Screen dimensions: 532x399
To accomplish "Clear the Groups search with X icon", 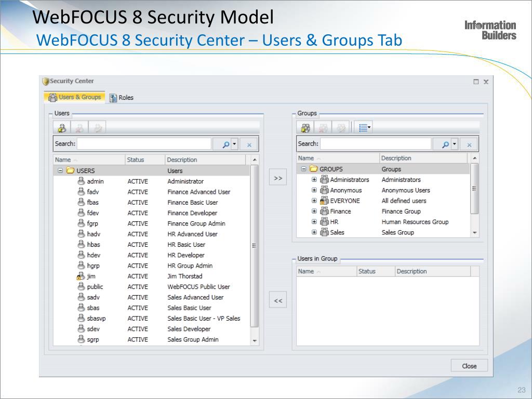I will (x=469, y=144).
